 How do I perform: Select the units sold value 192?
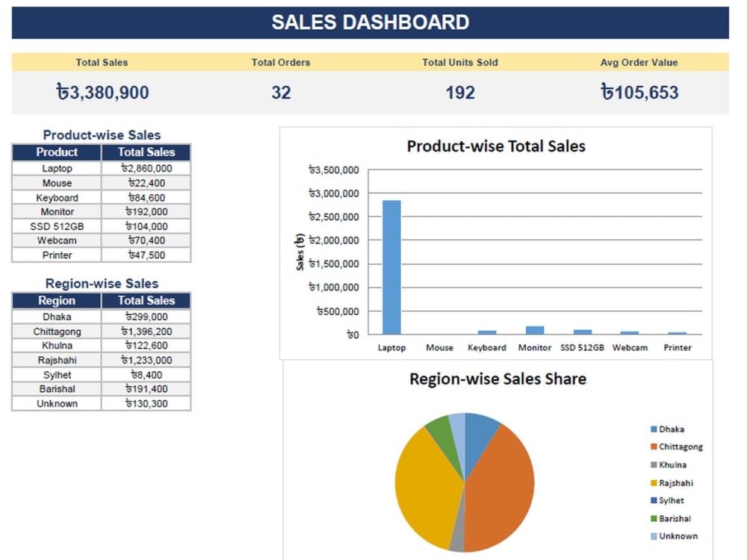pos(460,93)
